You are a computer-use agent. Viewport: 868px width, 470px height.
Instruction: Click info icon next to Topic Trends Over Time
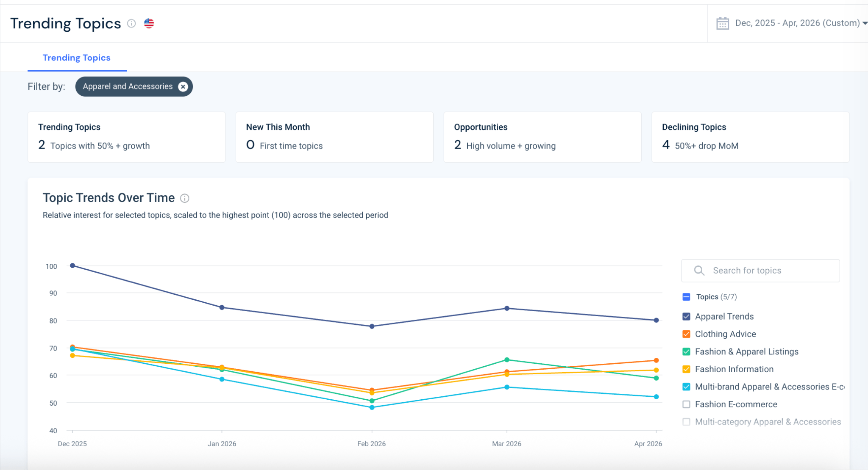(184, 198)
